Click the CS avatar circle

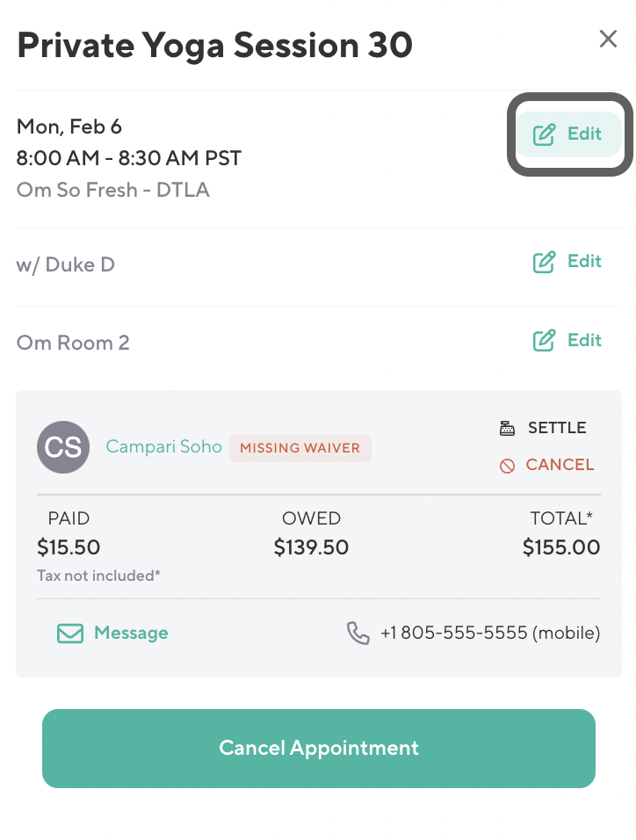[x=63, y=447]
